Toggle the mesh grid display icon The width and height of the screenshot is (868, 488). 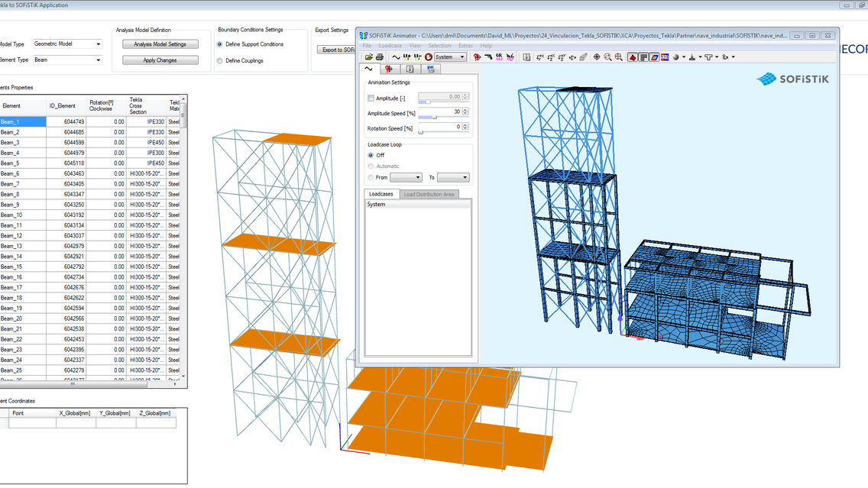[643, 57]
